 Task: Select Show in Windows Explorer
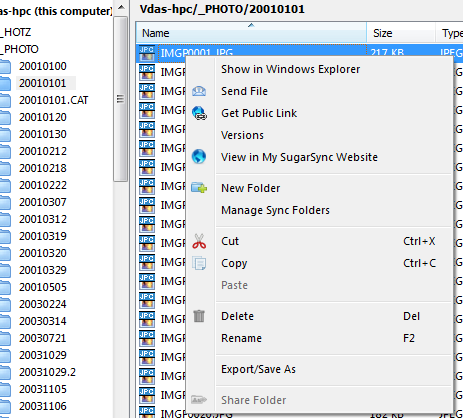pos(290,69)
